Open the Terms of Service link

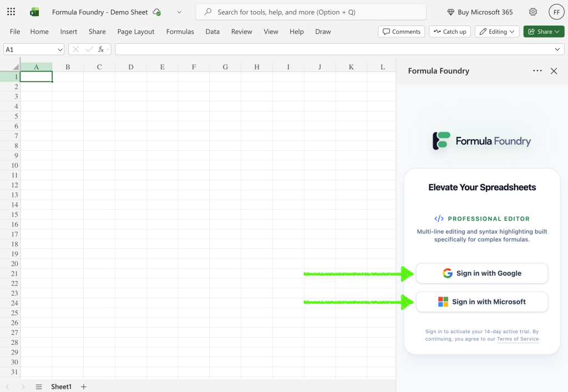[x=518, y=339]
